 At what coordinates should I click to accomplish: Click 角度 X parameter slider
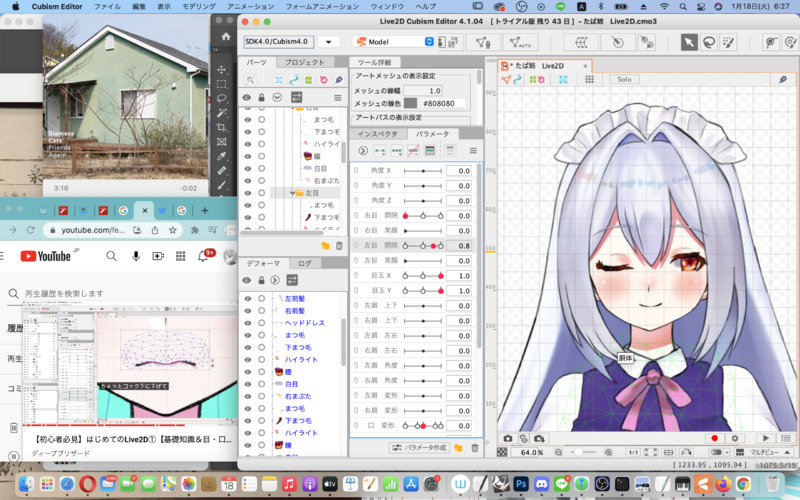[423, 171]
